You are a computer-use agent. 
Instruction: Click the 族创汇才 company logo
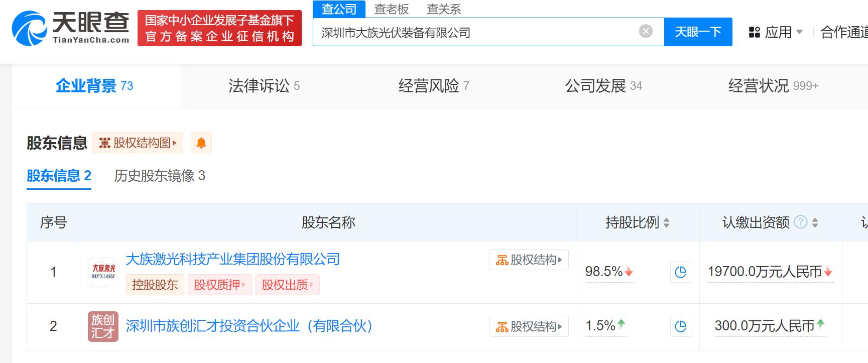coord(103,326)
